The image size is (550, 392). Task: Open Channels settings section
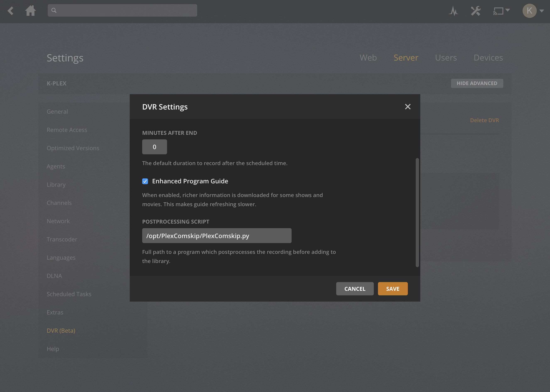point(59,203)
